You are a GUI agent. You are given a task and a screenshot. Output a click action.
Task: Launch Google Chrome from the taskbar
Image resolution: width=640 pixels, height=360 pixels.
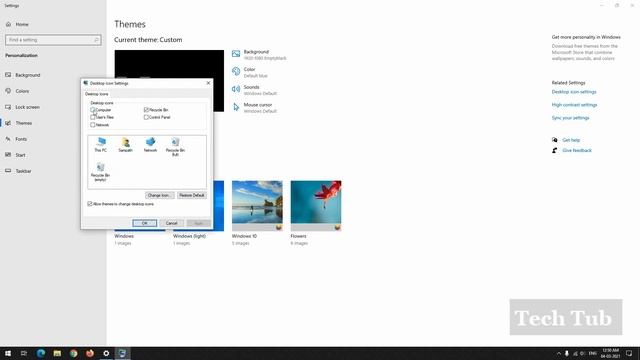tap(73, 353)
